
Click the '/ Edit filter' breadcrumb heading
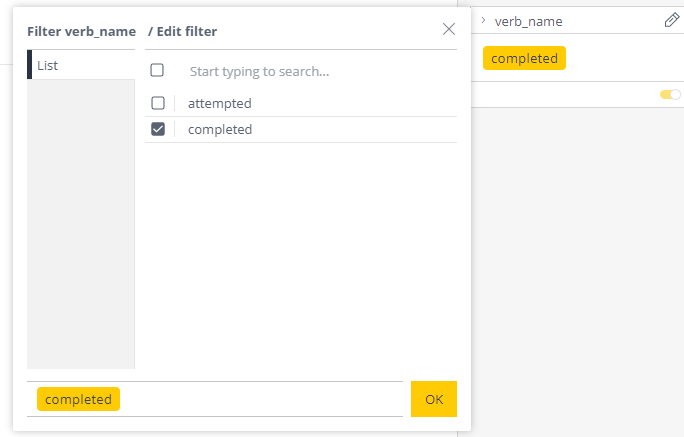tap(182, 31)
